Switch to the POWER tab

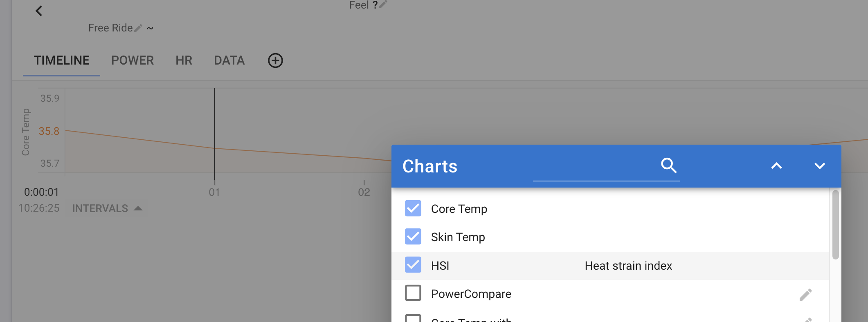click(x=133, y=60)
